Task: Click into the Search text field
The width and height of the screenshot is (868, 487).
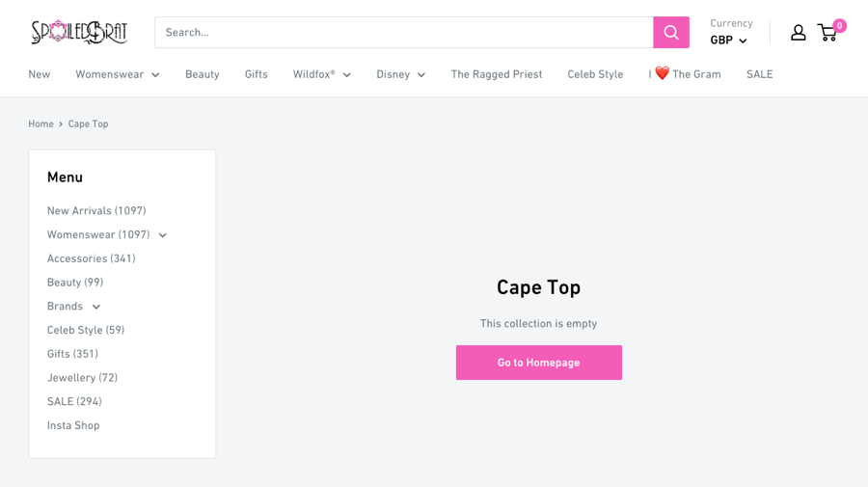Action: [x=403, y=32]
